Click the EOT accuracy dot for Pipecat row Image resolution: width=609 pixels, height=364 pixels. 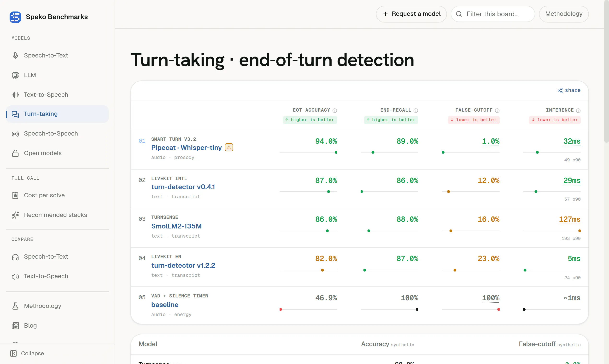click(x=336, y=152)
